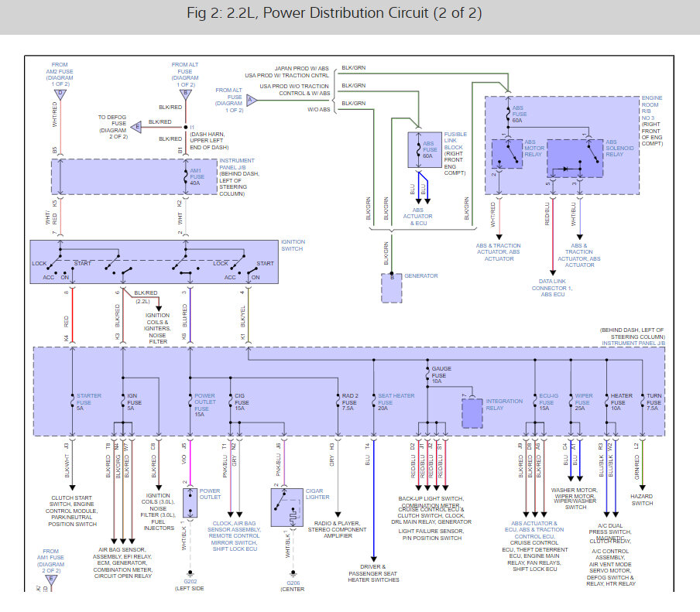Screen dimensions: 700x612
Task: Click the GAUGE FUSE 10A label
Action: pyautogui.click(x=441, y=375)
